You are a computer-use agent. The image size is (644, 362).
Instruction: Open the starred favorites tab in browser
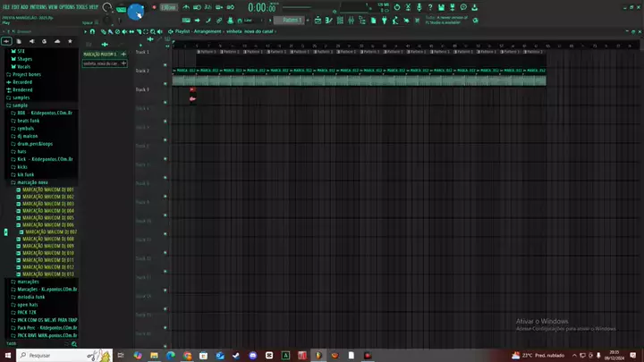tap(70, 41)
